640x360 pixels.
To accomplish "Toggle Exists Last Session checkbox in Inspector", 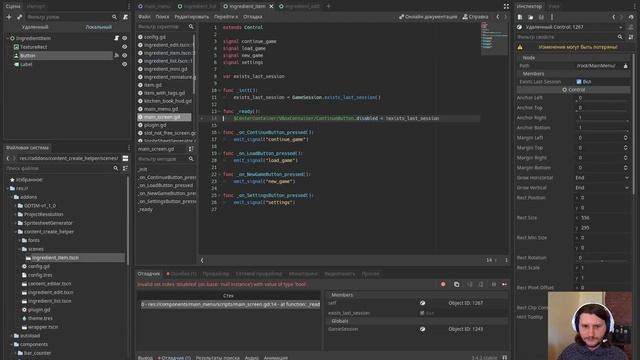I will pos(579,82).
